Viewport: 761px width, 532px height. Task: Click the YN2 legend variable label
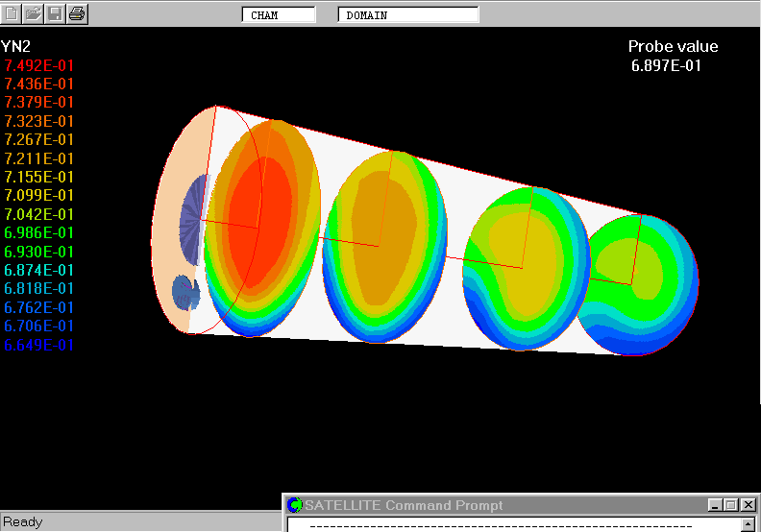(16, 46)
